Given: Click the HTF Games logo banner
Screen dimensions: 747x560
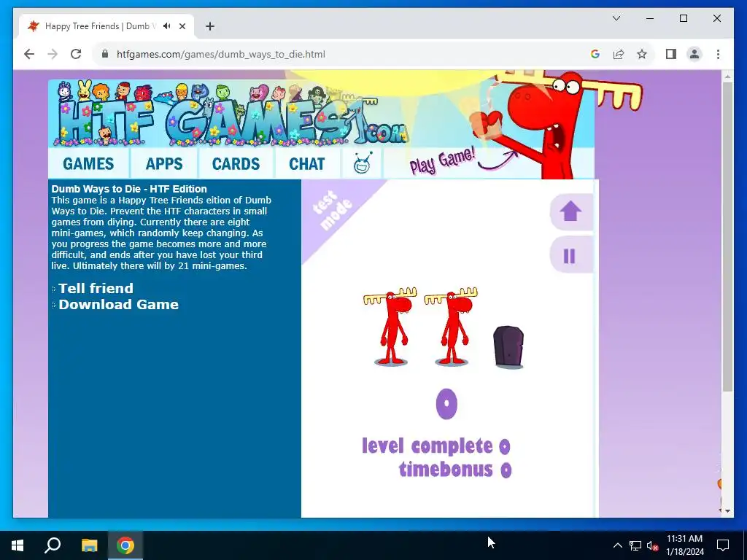Looking at the screenshot, I should [231, 114].
